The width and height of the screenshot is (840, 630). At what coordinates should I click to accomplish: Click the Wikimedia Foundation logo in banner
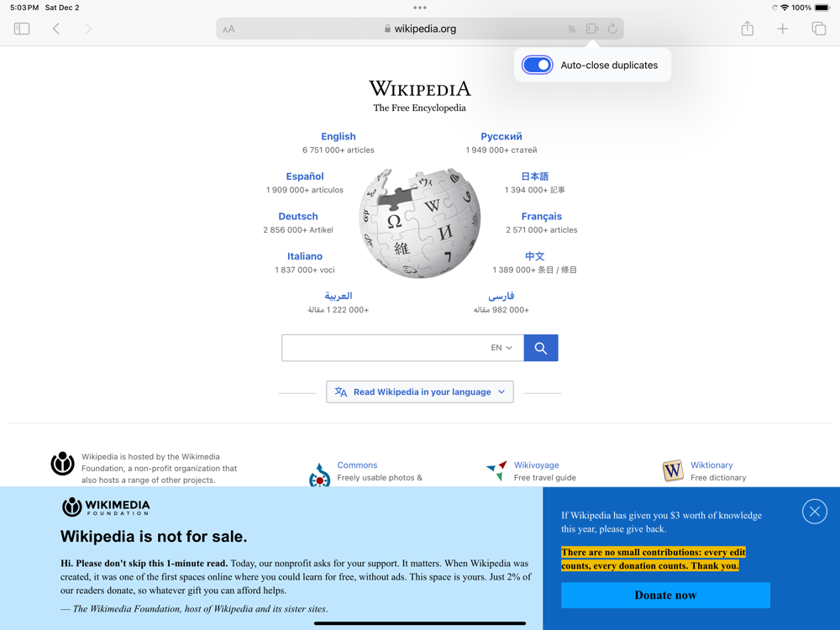tap(106, 507)
